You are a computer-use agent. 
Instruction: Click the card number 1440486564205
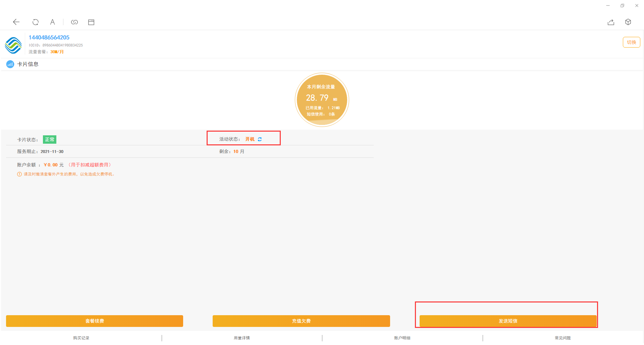(49, 38)
